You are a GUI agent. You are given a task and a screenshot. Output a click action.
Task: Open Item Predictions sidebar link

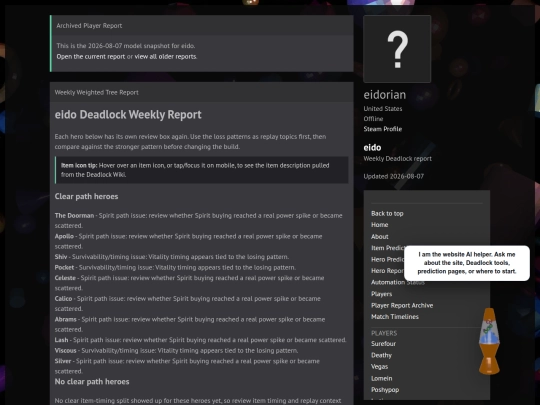pyautogui.click(x=388, y=248)
